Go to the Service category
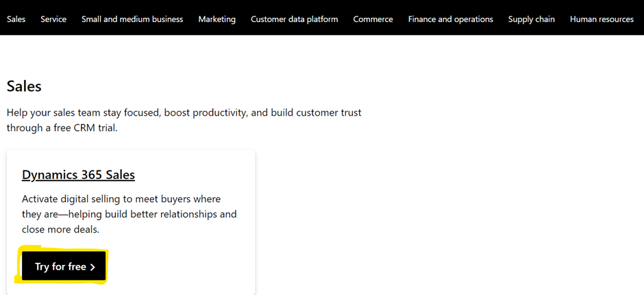The width and height of the screenshot is (644, 295). click(53, 19)
